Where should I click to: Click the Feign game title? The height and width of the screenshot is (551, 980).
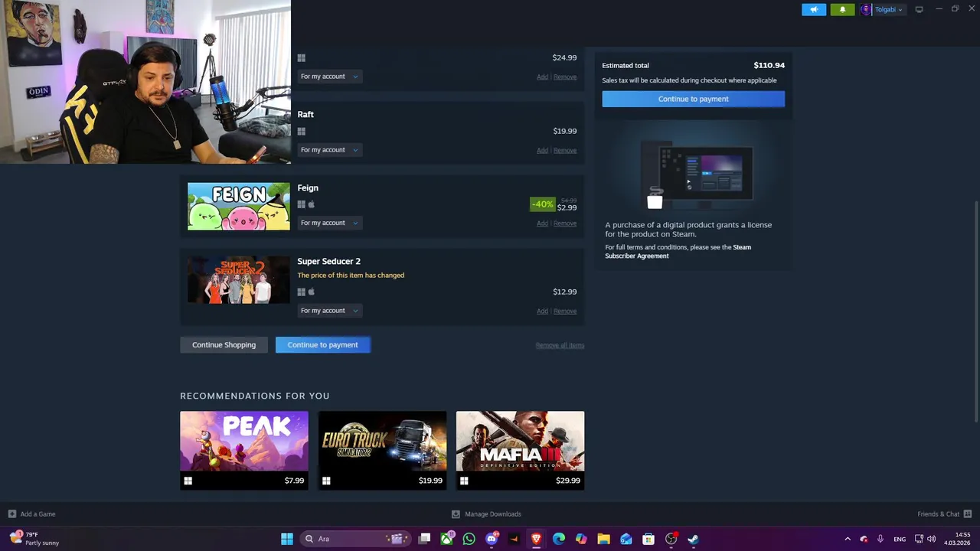pyautogui.click(x=308, y=187)
